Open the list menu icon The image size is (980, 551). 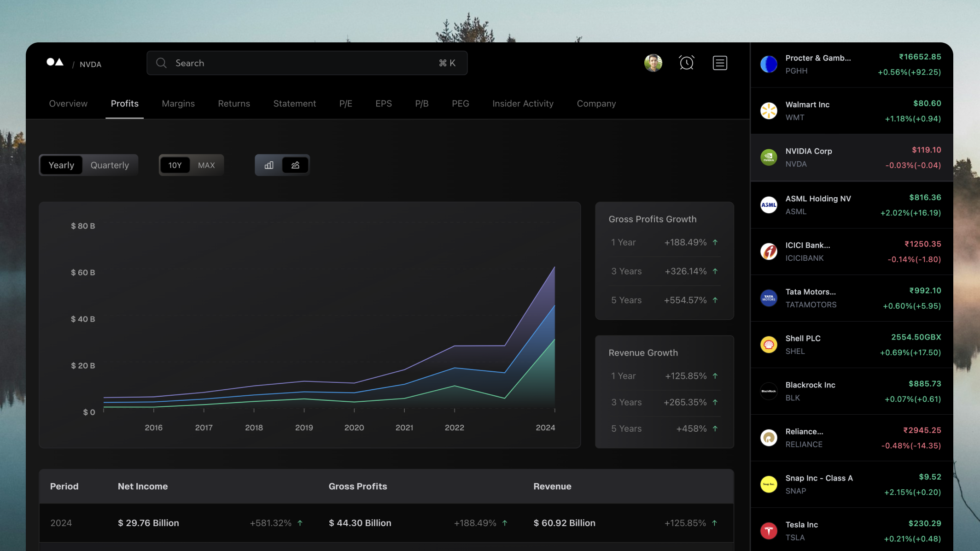pos(720,63)
